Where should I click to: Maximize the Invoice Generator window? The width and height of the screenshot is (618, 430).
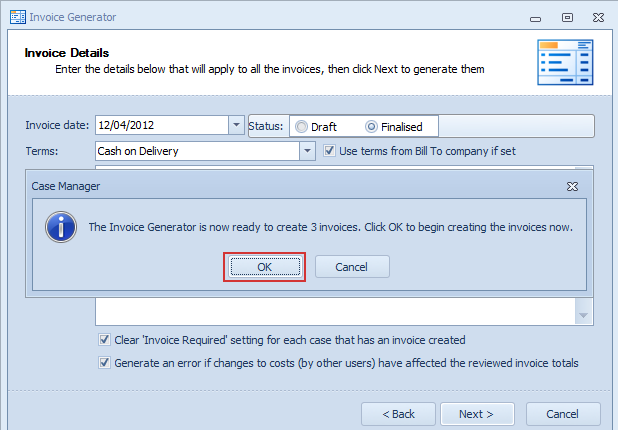pos(567,17)
